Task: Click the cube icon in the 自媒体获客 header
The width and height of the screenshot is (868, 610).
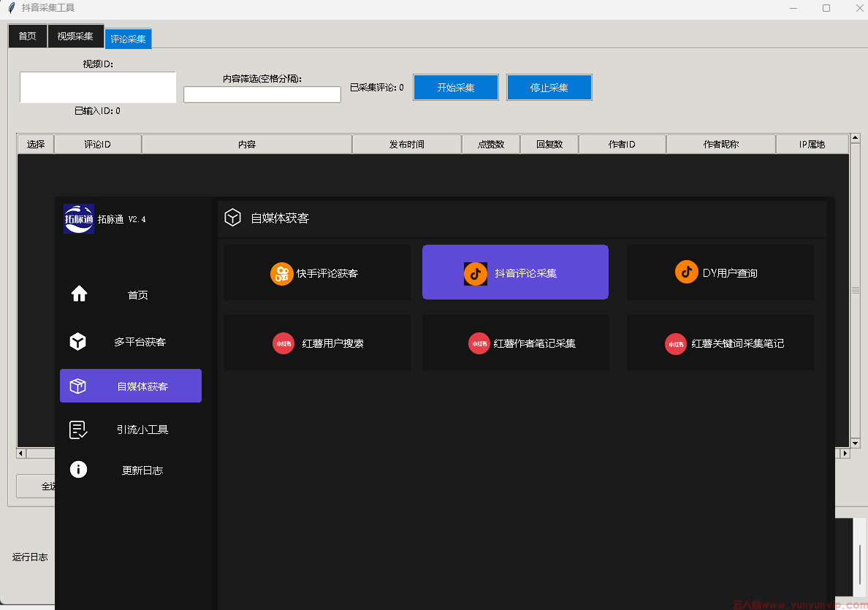Action: point(232,218)
